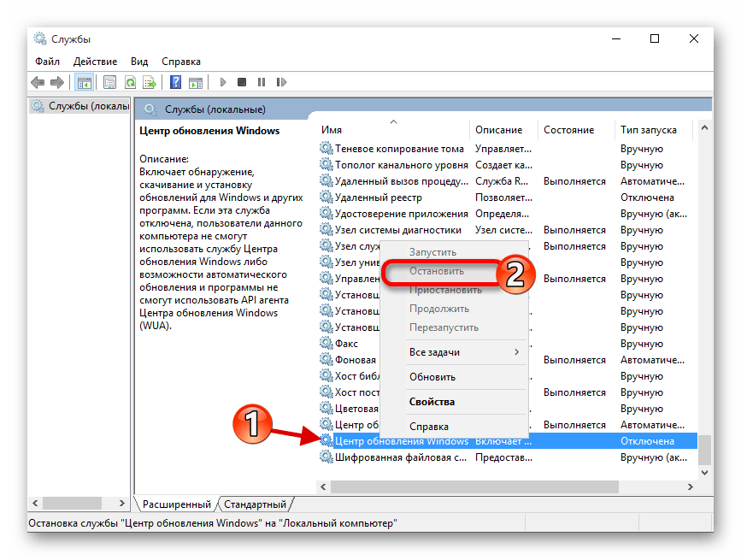Open the "Файл" menu
Image resolution: width=741 pixels, height=560 pixels.
(47, 62)
